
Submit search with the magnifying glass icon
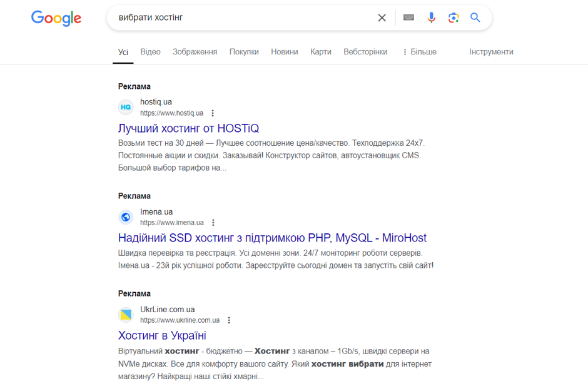pyautogui.click(x=475, y=18)
